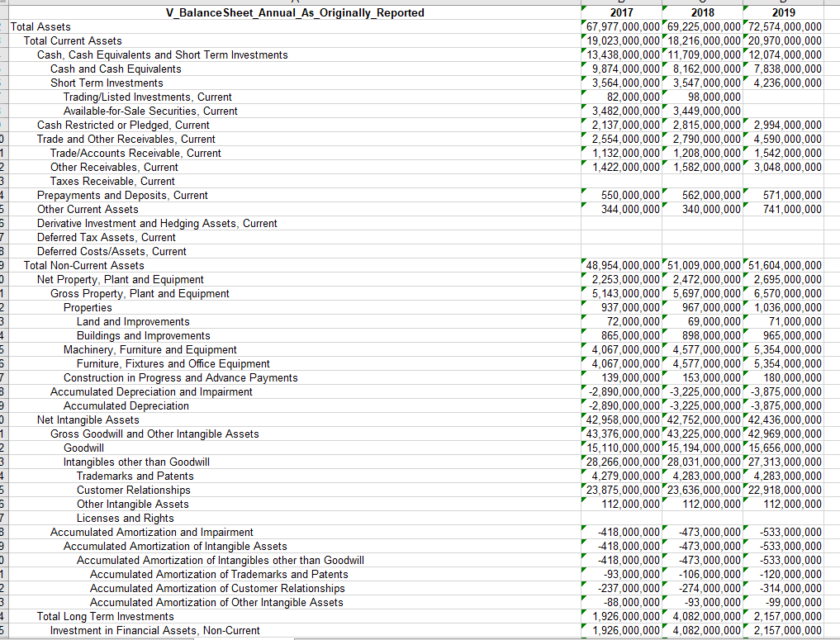Select the cell titled V_BalanceSheet_Annual_As_Originally_Reported
Viewport: 840px width, 640px height.
294,12
